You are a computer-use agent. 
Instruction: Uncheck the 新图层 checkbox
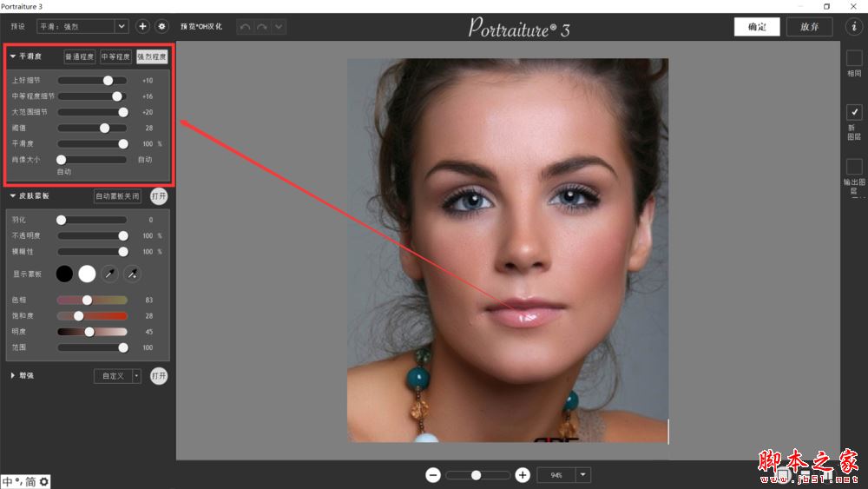tap(853, 112)
